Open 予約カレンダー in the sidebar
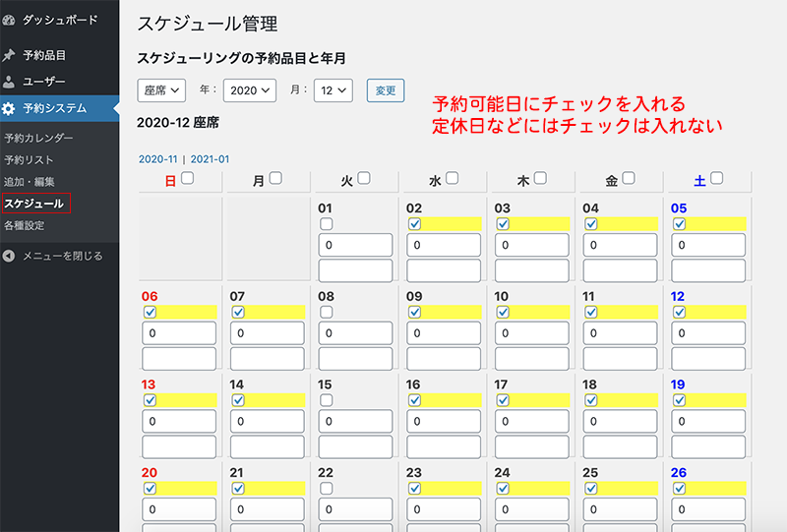Viewport: 787px width, 532px height. point(38,138)
